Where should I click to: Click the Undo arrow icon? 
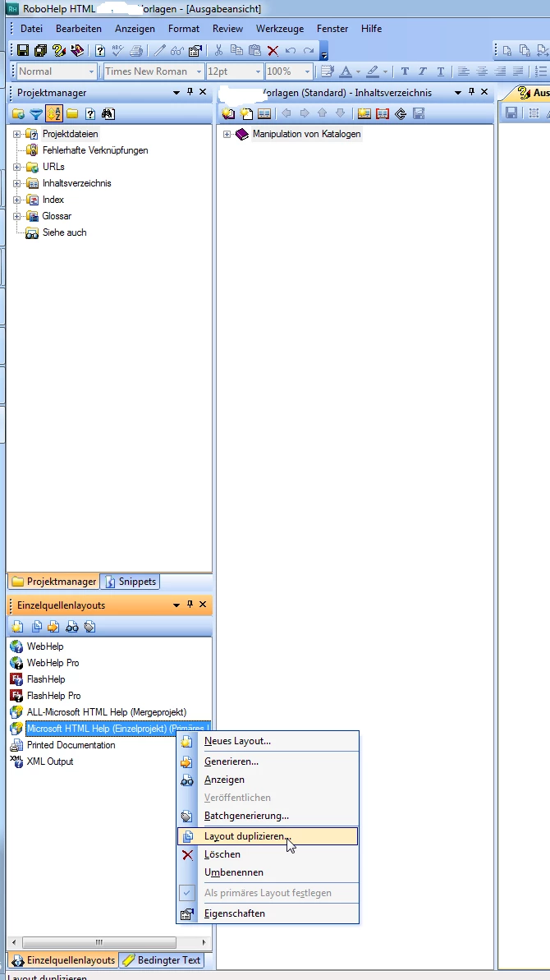[x=291, y=51]
